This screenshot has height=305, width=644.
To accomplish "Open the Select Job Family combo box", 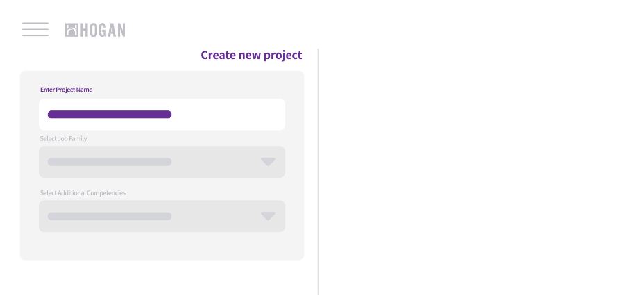I will click(x=162, y=162).
